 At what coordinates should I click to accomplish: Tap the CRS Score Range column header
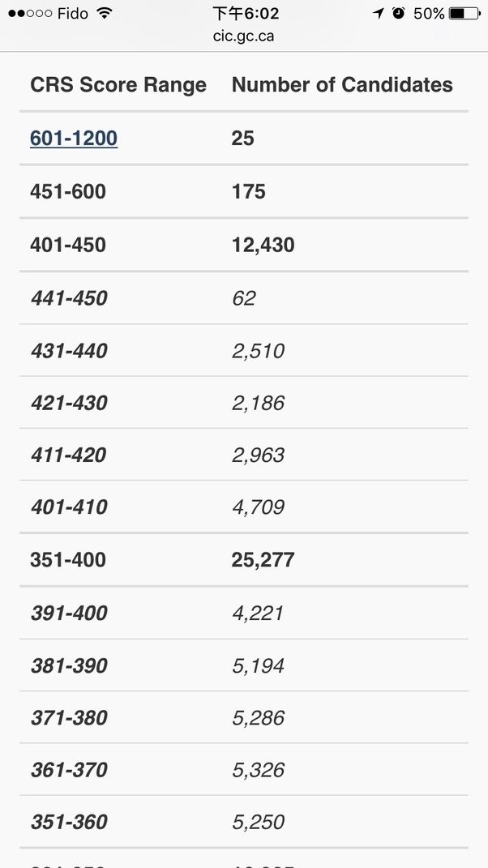pyautogui.click(x=118, y=85)
